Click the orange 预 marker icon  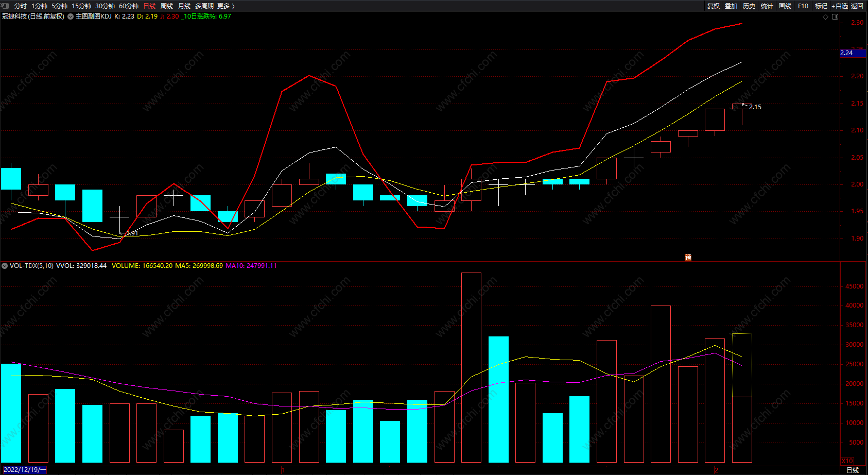click(x=688, y=257)
